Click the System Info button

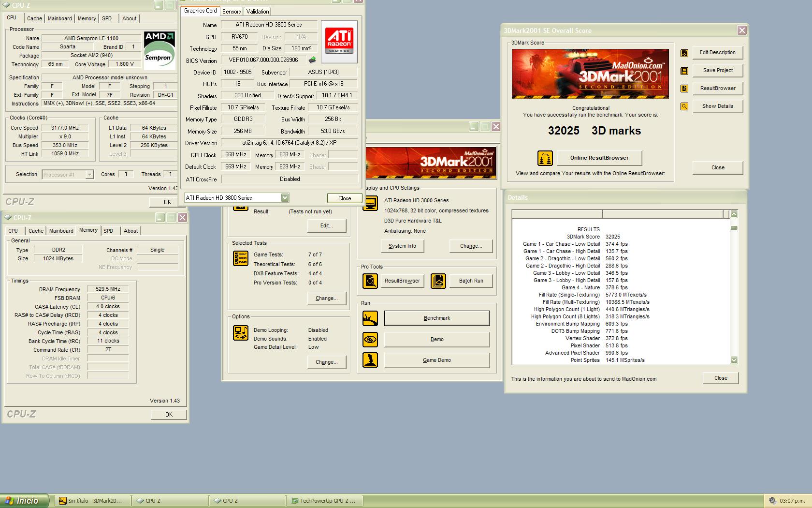pyautogui.click(x=402, y=246)
